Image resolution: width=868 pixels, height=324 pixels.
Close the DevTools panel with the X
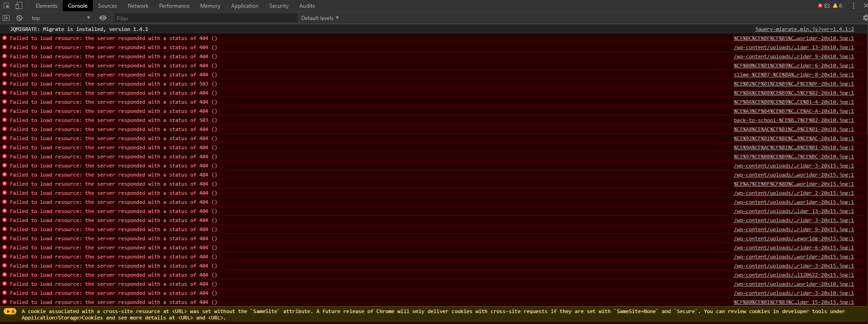coord(865,6)
